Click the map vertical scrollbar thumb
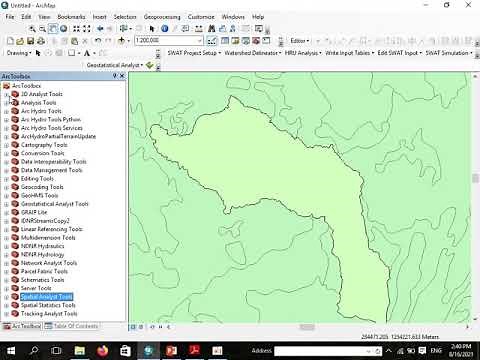 pos(475,178)
